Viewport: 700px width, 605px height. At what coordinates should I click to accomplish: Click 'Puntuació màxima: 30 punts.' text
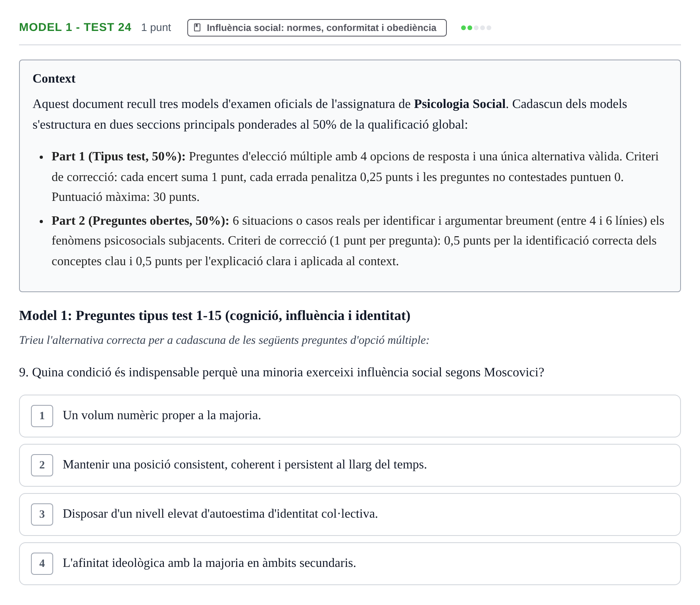(x=125, y=197)
